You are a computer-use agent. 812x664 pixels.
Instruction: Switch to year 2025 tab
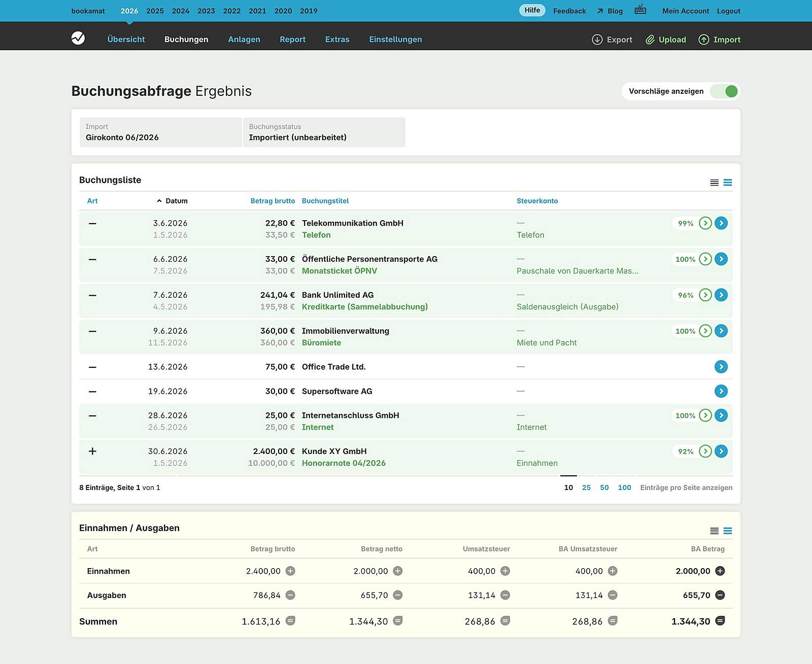point(155,11)
